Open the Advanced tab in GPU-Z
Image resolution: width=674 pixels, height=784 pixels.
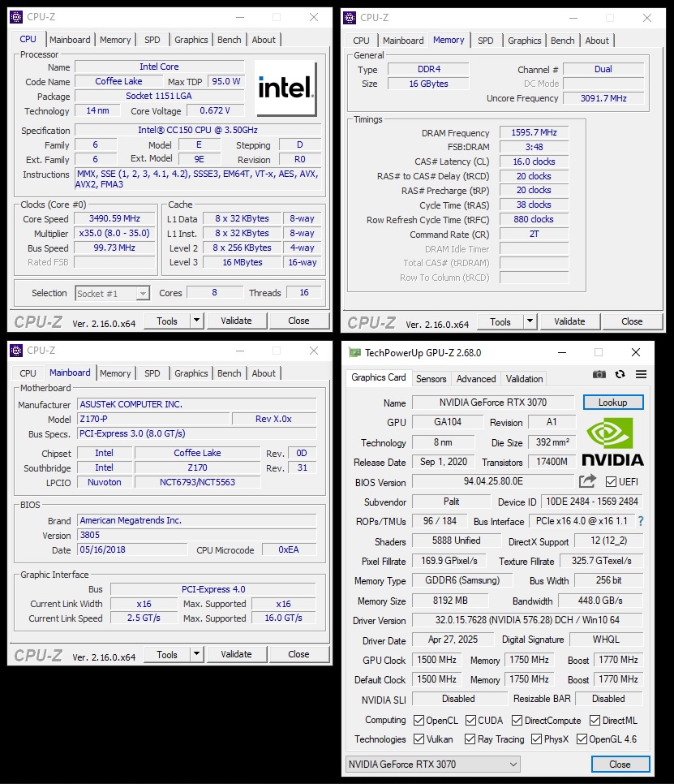coord(476,378)
